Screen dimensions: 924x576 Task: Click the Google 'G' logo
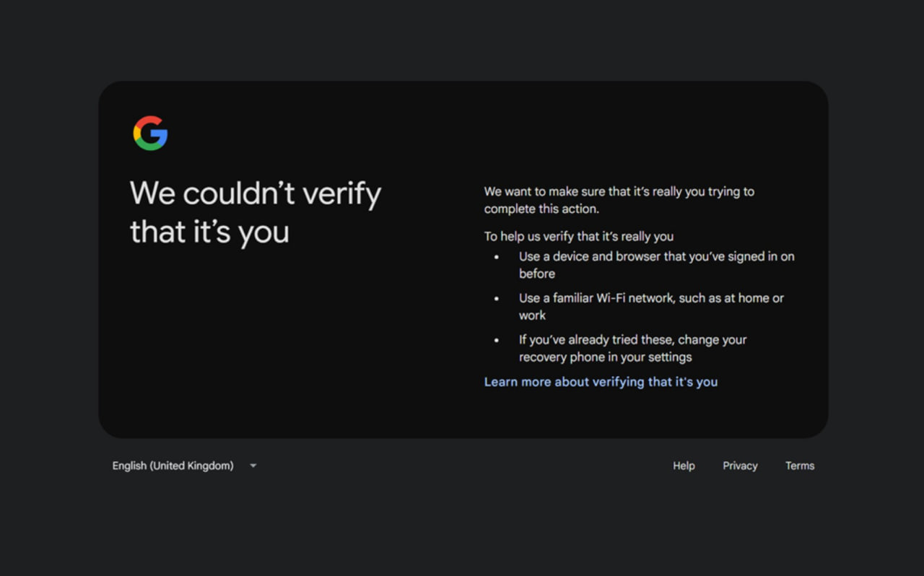point(150,134)
